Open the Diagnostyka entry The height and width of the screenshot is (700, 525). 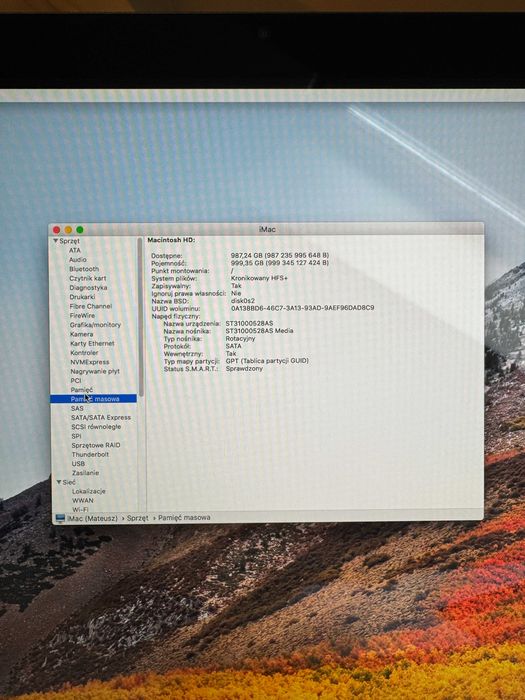[88, 288]
